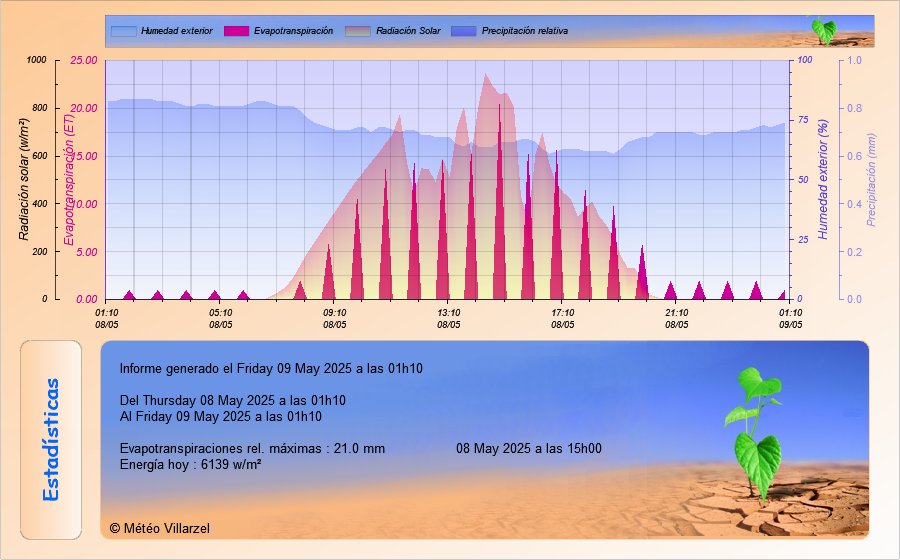This screenshot has width=900, height=560.
Task: Click the 'Informe generado el Friday 09 May 2025' line
Action: [271, 368]
